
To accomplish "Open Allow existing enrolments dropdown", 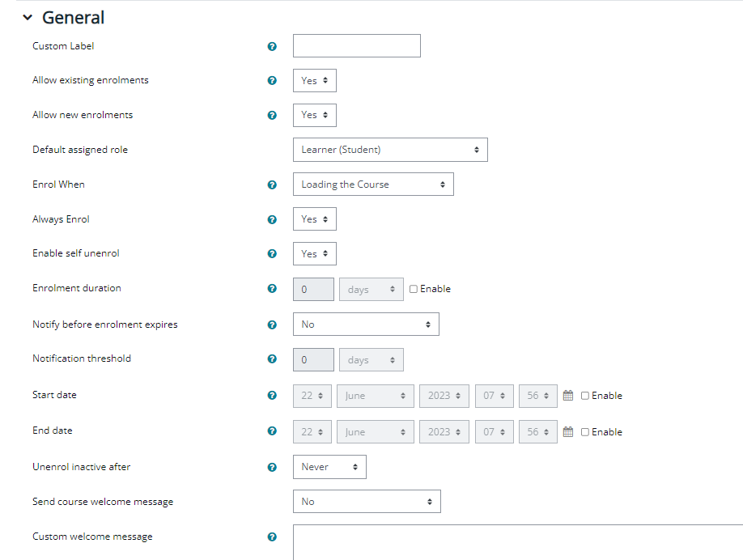I will point(315,81).
